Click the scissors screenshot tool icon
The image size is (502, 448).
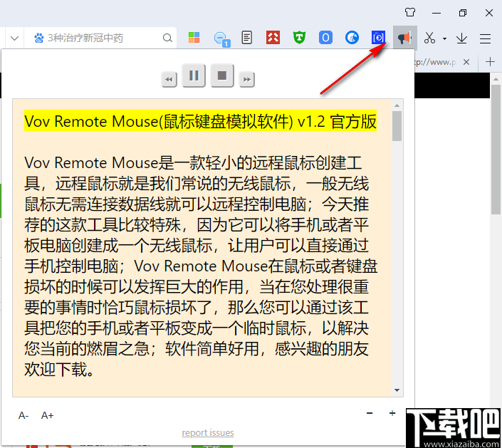(429, 38)
